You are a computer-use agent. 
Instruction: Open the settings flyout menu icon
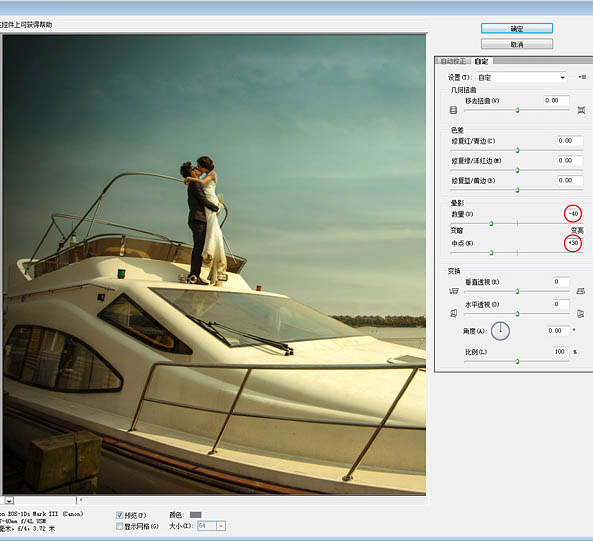tap(582, 77)
